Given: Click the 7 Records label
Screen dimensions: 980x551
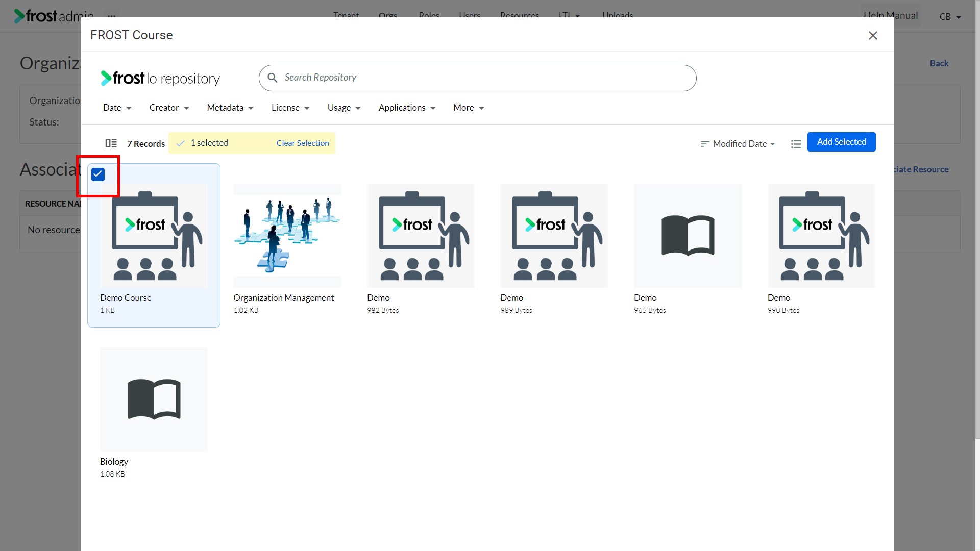Looking at the screenshot, I should 145,144.
